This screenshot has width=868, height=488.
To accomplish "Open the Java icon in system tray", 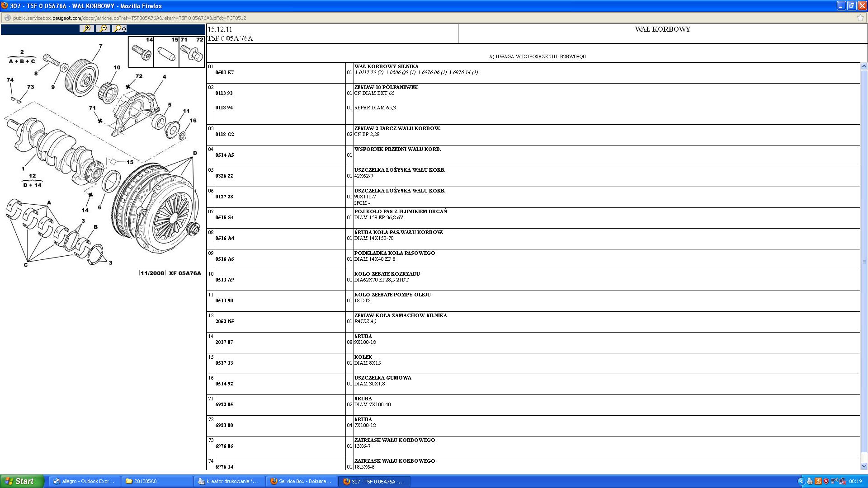I will (x=818, y=481).
